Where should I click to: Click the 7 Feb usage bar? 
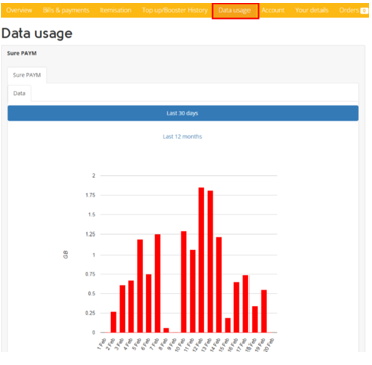157,283
